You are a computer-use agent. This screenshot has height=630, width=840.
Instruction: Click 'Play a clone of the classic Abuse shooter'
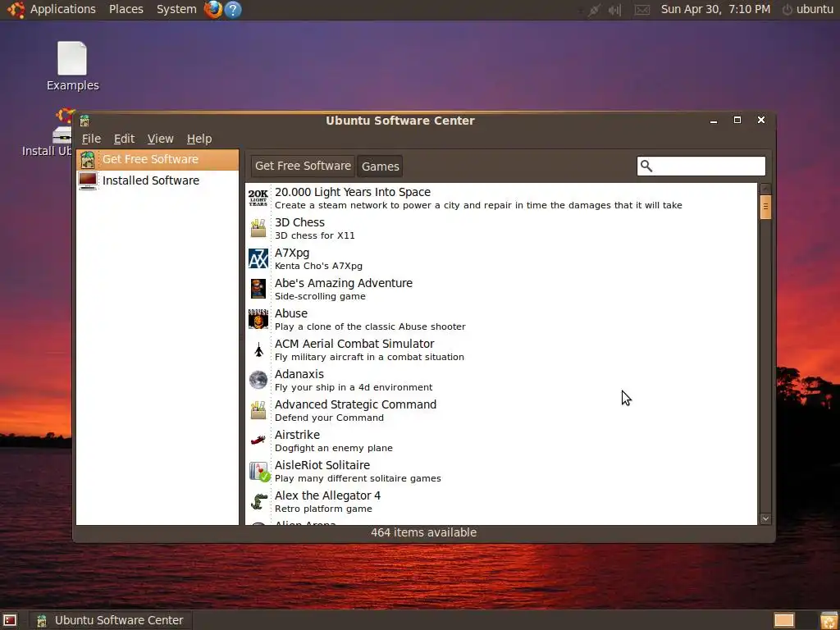pos(370,326)
